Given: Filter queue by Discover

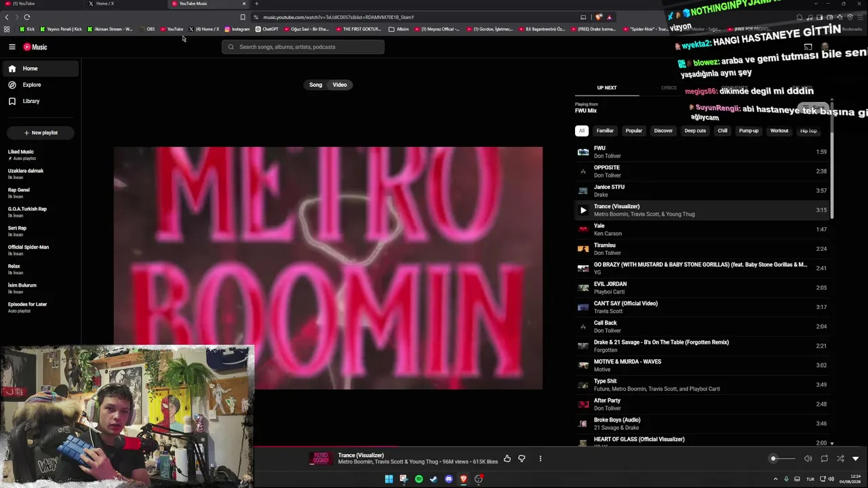Looking at the screenshot, I should [663, 131].
